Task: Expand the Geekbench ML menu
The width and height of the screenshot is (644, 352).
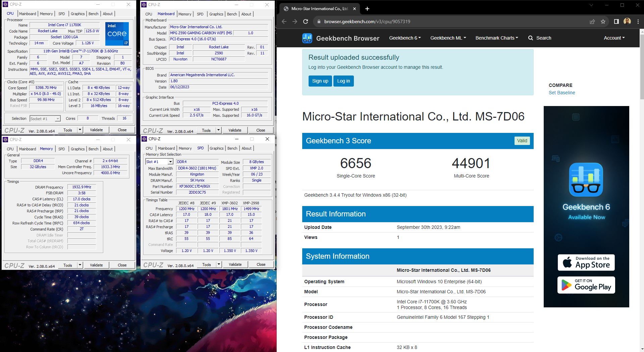Action: pos(448,38)
